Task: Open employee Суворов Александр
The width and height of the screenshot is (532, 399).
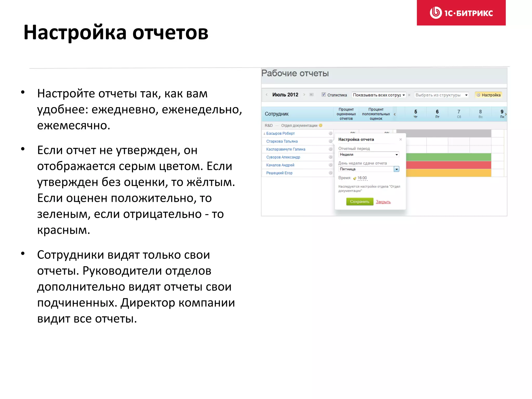Action: click(283, 157)
